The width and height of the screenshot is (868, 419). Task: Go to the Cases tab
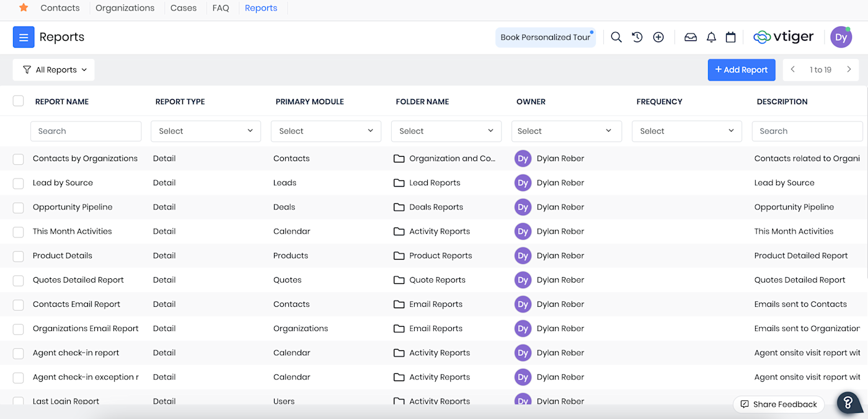click(x=184, y=8)
